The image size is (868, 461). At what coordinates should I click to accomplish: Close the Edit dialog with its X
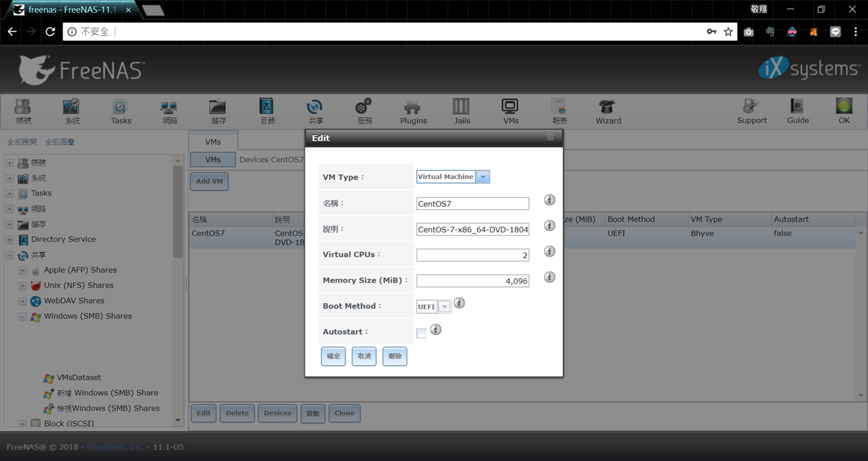[x=551, y=138]
